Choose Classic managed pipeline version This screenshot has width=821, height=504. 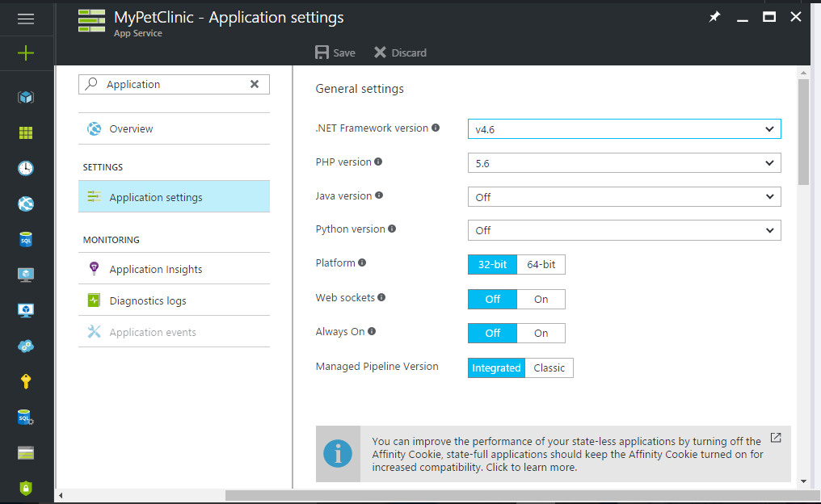pos(549,368)
